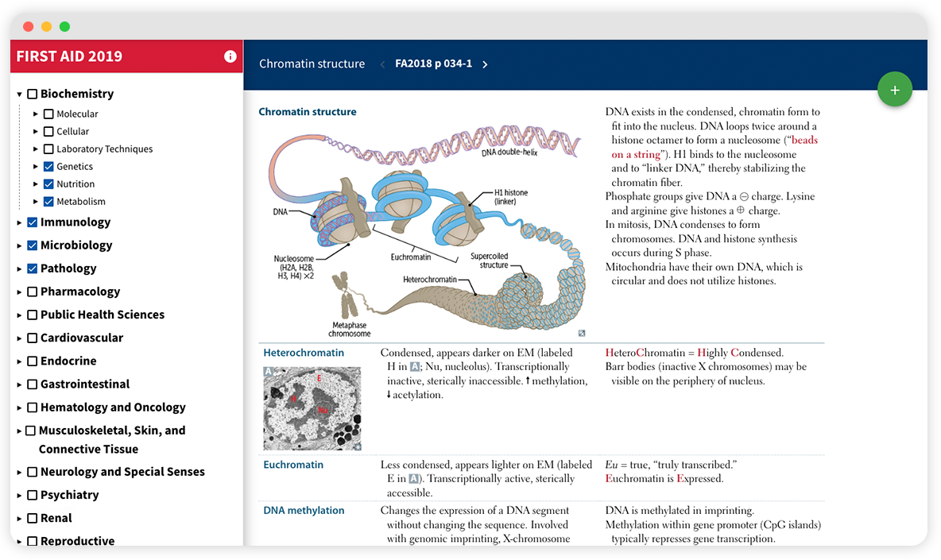
Task: Check the Psychiatry checkbox
Action: (33, 495)
